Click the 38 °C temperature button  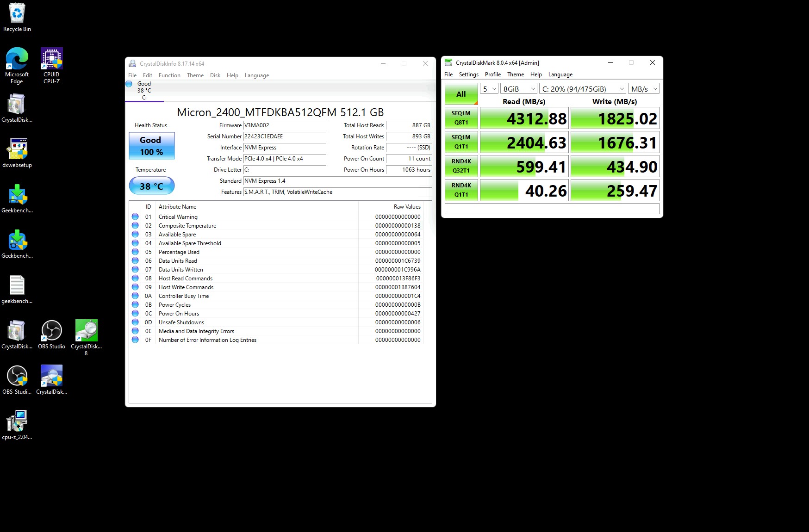point(151,186)
